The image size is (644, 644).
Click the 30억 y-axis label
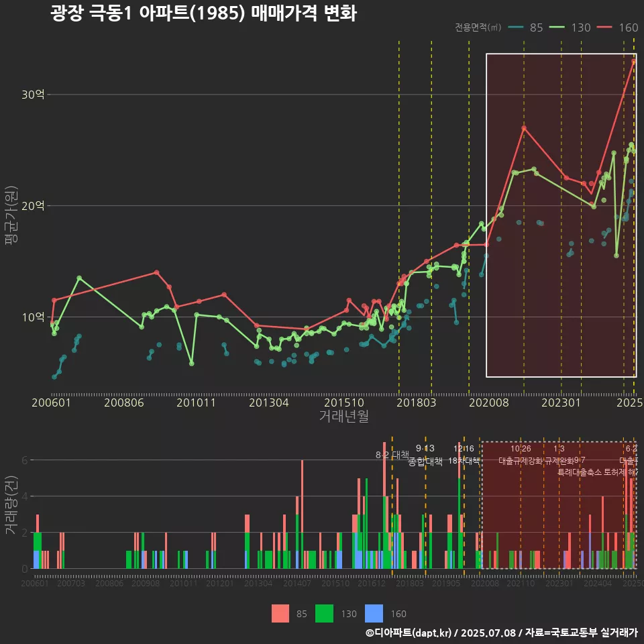point(33,95)
